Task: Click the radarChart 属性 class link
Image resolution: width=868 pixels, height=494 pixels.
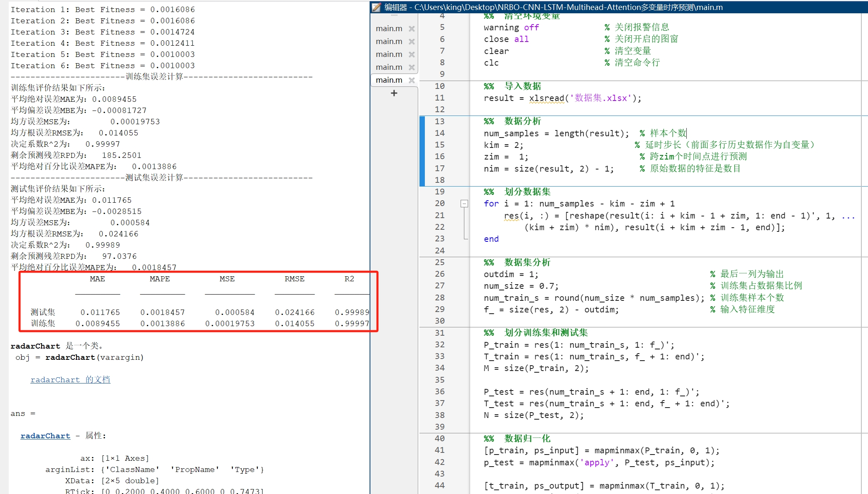Action: click(45, 436)
